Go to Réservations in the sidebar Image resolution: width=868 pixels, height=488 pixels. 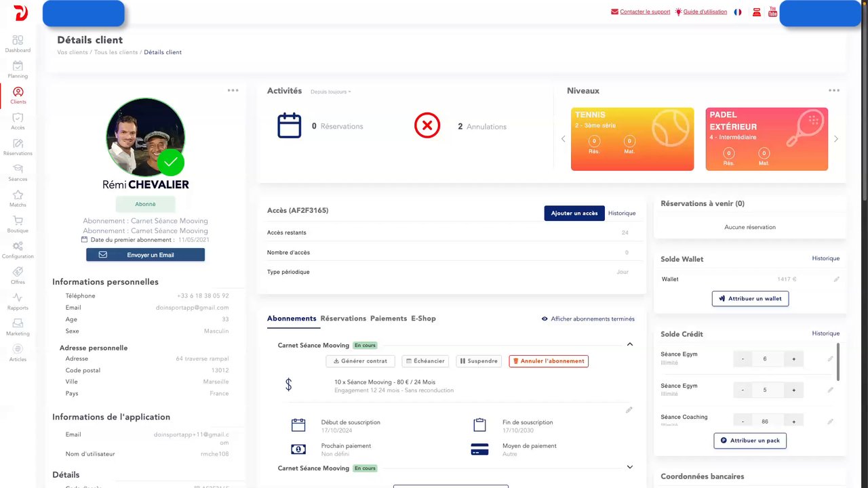coord(18,147)
